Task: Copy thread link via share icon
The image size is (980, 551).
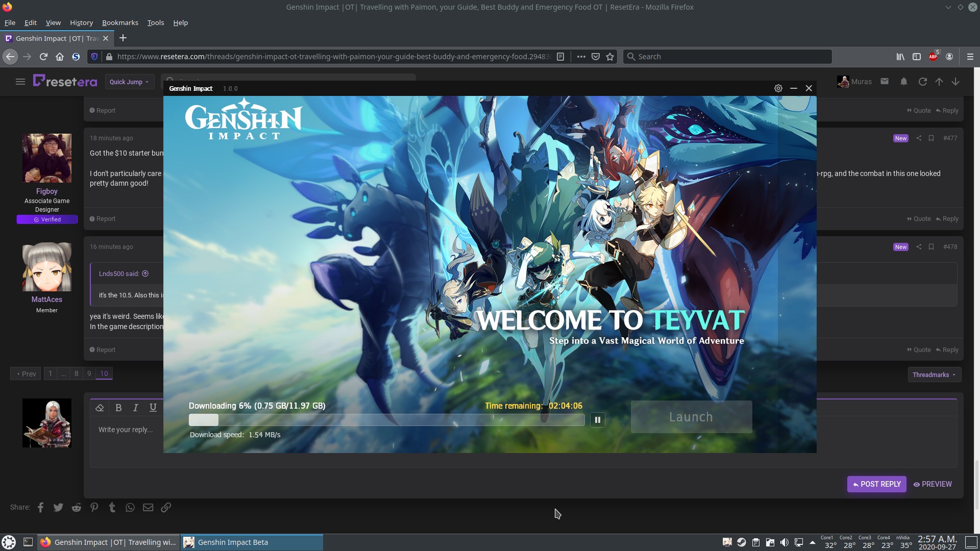Action: tap(166, 508)
